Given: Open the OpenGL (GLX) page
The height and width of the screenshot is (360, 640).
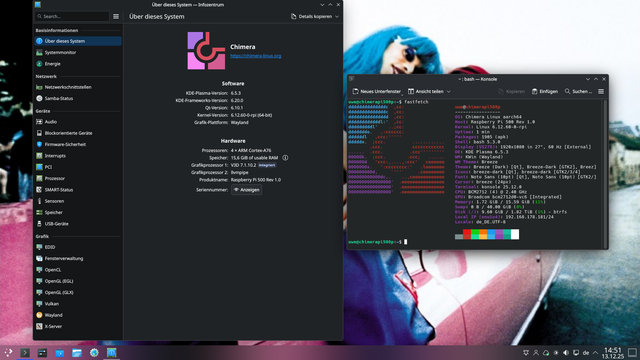Looking at the screenshot, I should [78, 293].
